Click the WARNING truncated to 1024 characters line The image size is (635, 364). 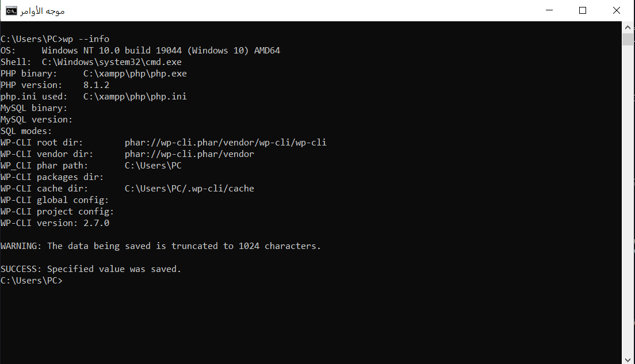click(x=161, y=246)
